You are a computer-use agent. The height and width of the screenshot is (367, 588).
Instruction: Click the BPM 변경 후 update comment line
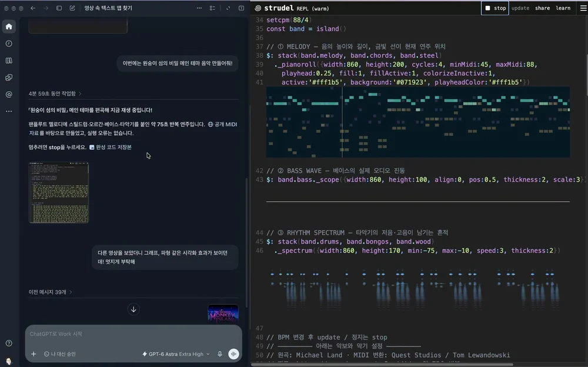click(x=326, y=338)
